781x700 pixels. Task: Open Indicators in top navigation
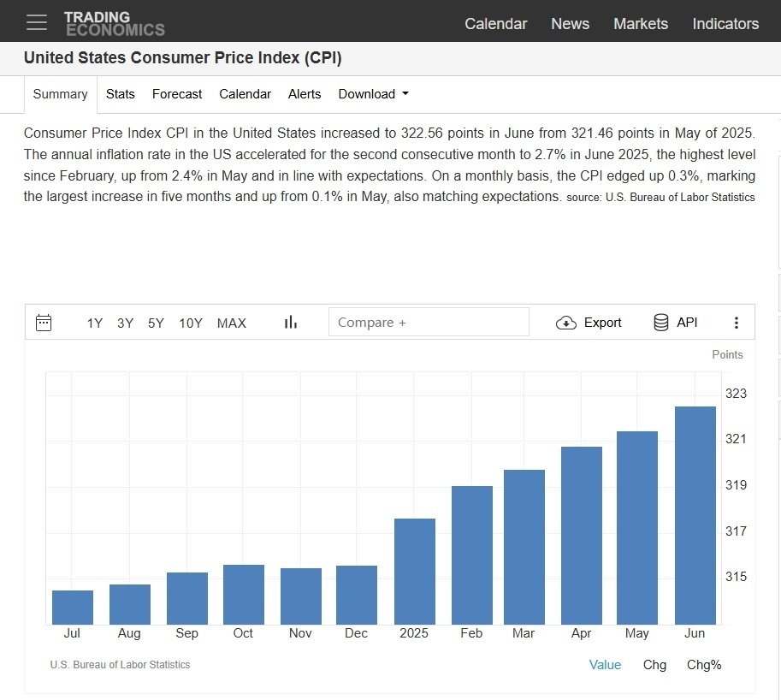click(x=725, y=23)
